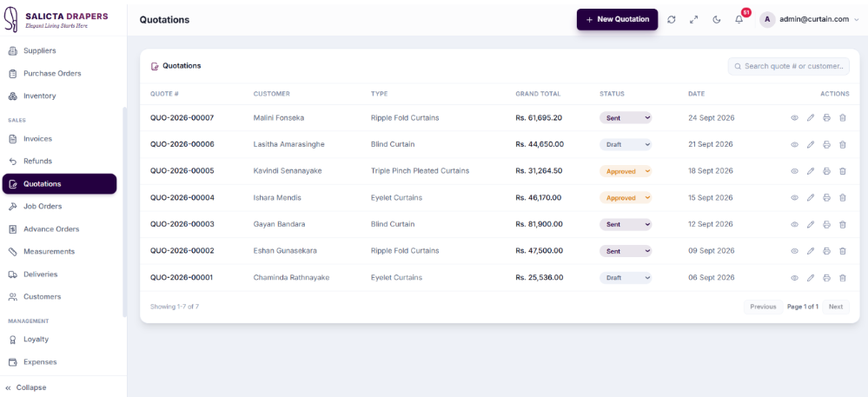Screen dimensions: 868x397
Task: Delete quotation QUO-2026-00007
Action: click(x=843, y=118)
